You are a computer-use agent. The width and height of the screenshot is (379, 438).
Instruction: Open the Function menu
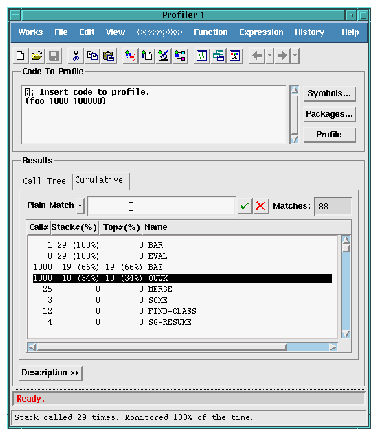pos(210,32)
